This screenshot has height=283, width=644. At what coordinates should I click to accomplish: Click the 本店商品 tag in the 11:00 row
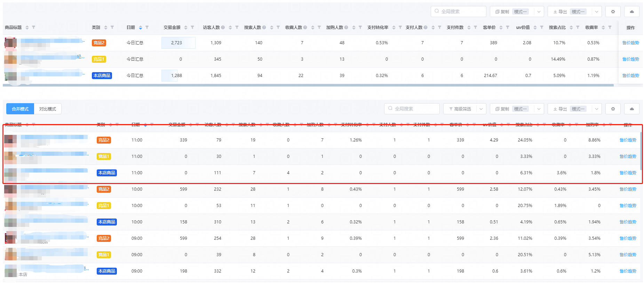106,173
